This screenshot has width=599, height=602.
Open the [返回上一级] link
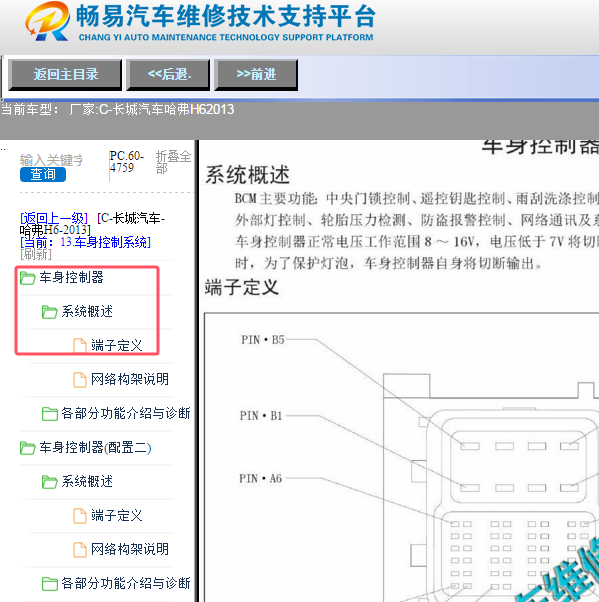[54, 218]
